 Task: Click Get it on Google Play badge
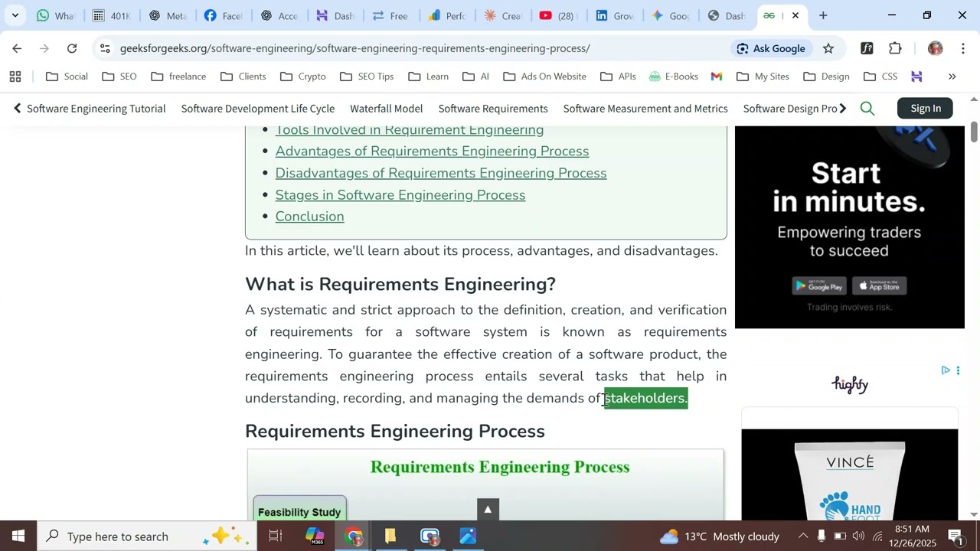[x=818, y=286]
